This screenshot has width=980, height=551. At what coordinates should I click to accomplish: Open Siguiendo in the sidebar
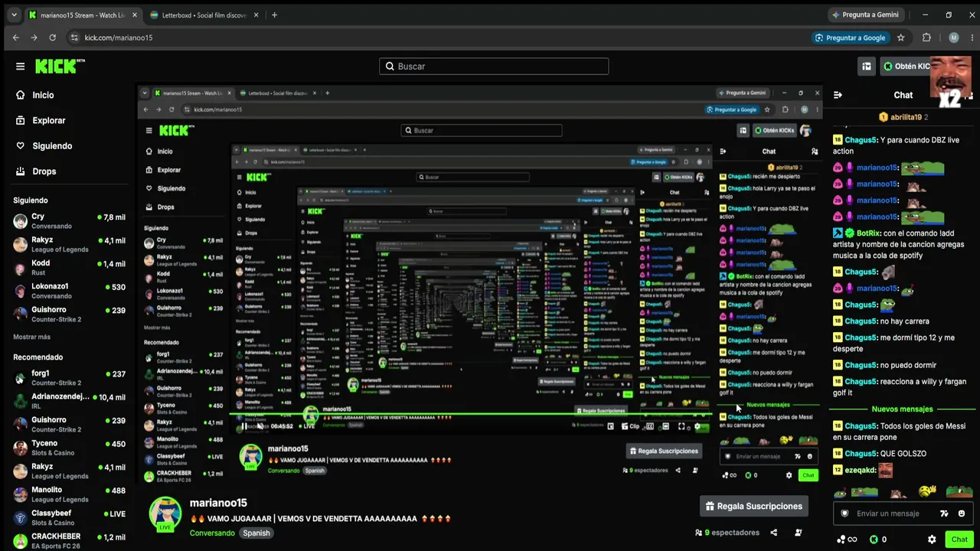52,145
